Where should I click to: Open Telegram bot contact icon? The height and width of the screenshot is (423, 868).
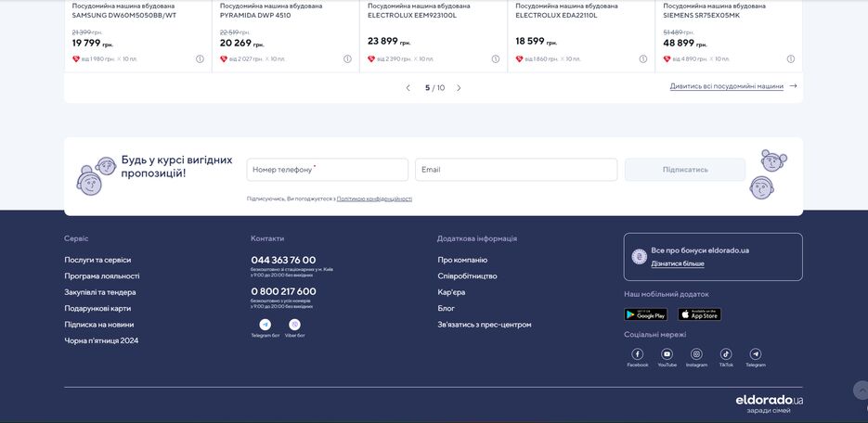266,325
